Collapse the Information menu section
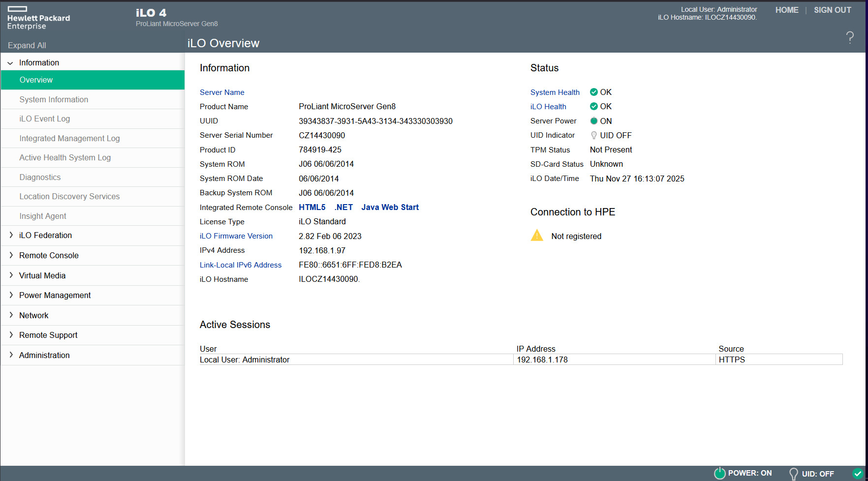The image size is (868, 481). pos(10,63)
